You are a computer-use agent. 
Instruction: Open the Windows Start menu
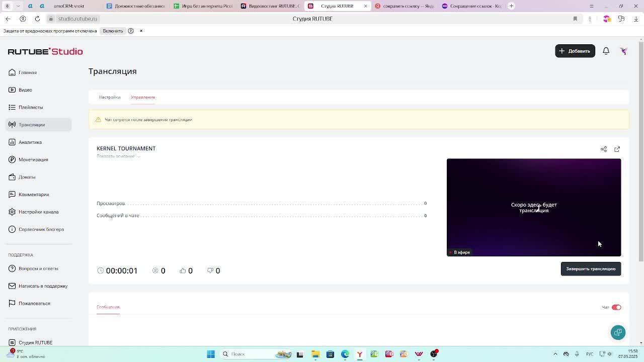[211, 354]
